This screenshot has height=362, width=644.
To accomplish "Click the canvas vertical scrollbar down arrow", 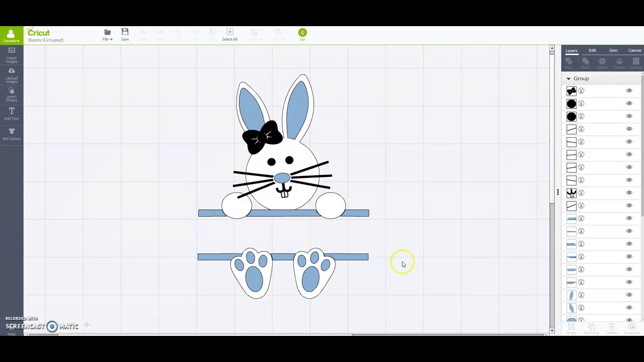I will point(552,331).
